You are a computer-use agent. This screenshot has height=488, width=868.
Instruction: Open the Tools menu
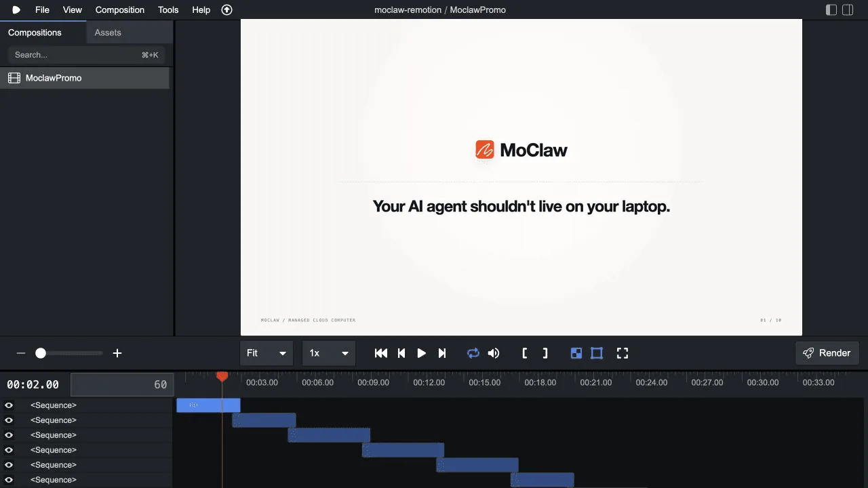[x=168, y=10]
